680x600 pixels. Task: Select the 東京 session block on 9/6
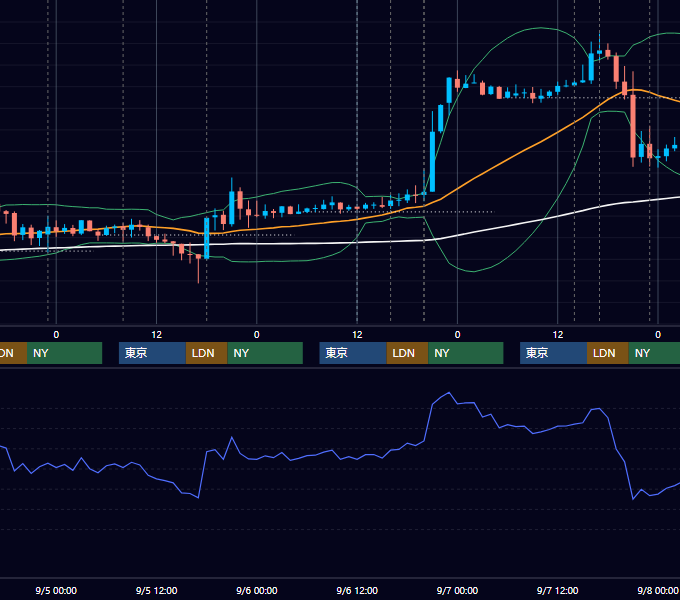(x=353, y=353)
